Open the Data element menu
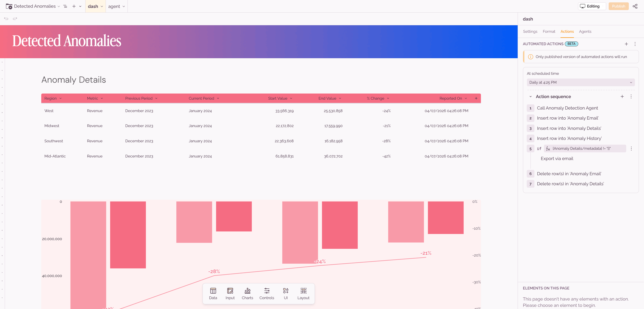644x309 pixels. click(213, 294)
